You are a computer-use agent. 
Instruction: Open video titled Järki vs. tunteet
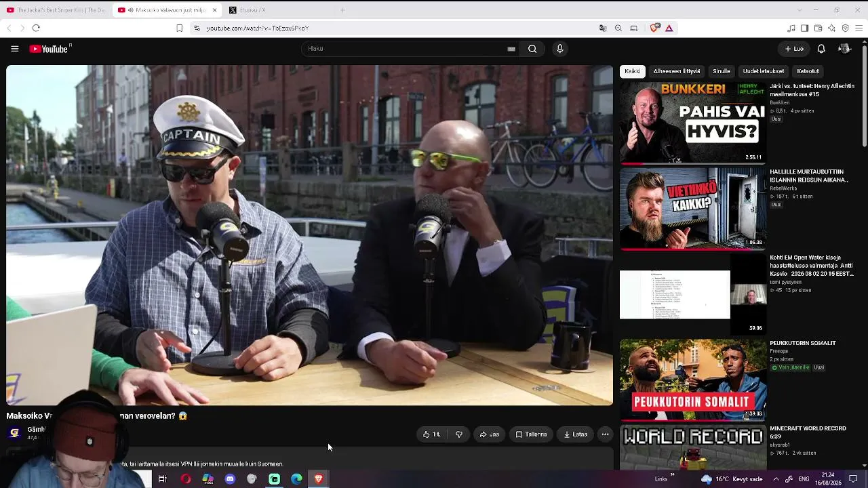point(812,91)
